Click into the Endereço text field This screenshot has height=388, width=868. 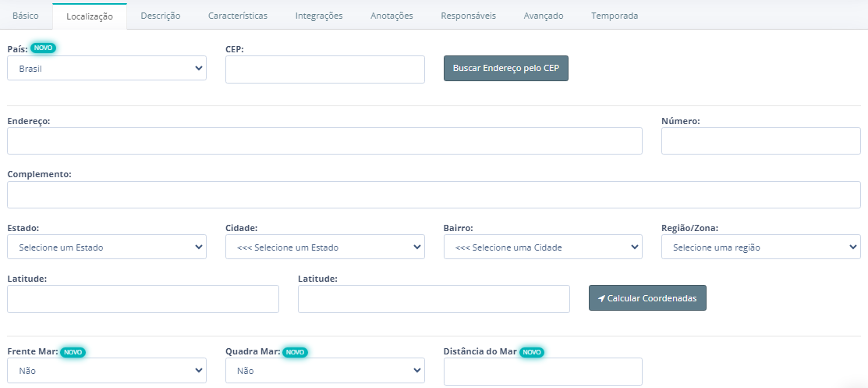pyautogui.click(x=324, y=141)
